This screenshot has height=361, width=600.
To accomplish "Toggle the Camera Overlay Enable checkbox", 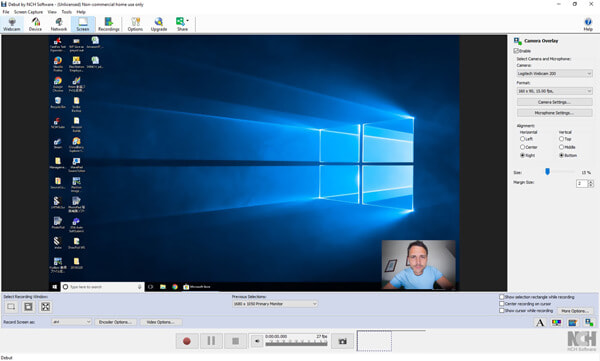I will [x=516, y=51].
